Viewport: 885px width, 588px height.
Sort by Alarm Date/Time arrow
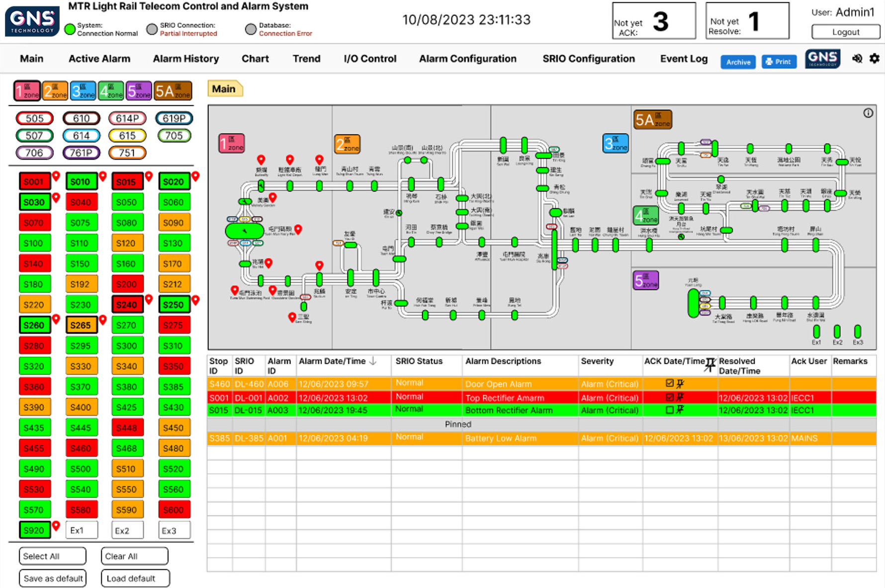coord(373,361)
